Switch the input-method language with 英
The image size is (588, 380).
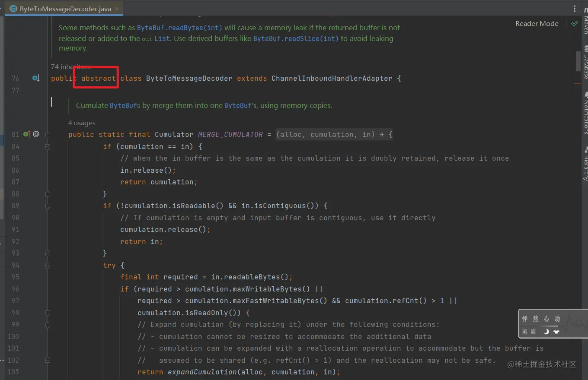pos(525,332)
